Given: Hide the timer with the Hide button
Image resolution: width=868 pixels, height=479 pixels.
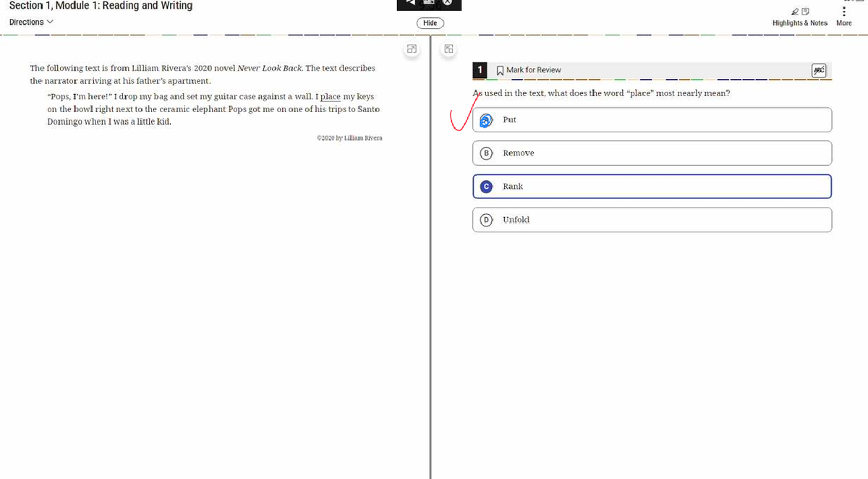Looking at the screenshot, I should coord(430,23).
